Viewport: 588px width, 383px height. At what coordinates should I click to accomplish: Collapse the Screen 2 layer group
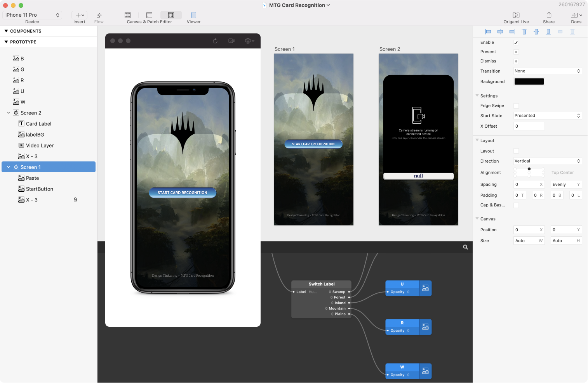coord(9,113)
